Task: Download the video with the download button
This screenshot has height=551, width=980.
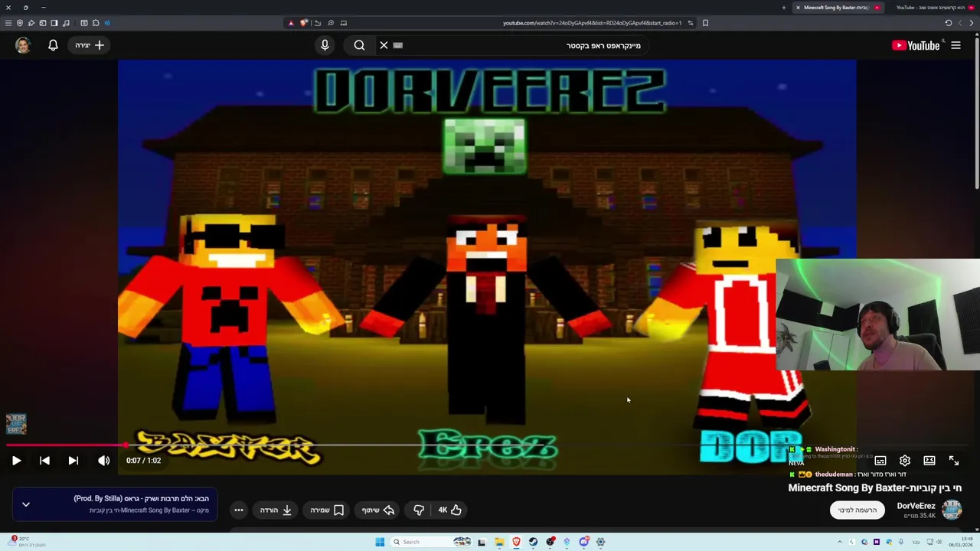Action: [x=276, y=510]
